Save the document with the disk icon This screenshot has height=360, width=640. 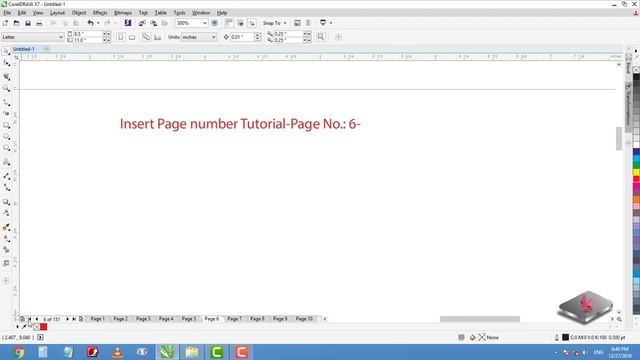point(28,23)
